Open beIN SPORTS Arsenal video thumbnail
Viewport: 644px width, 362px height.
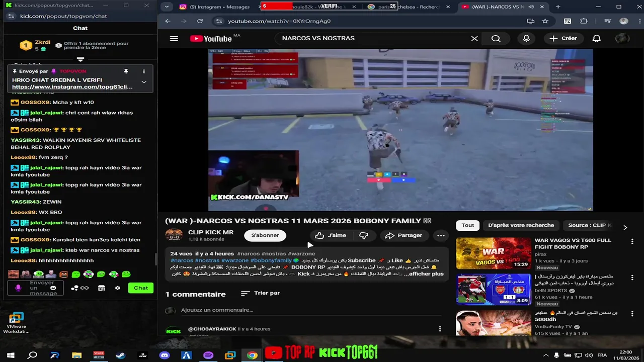tap(494, 290)
